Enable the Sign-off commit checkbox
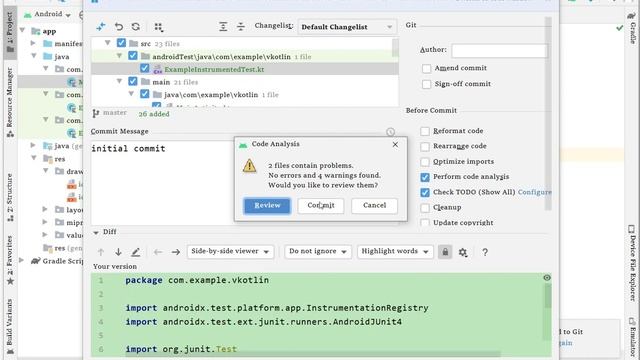The height and width of the screenshot is (360, 640). pyautogui.click(x=427, y=84)
